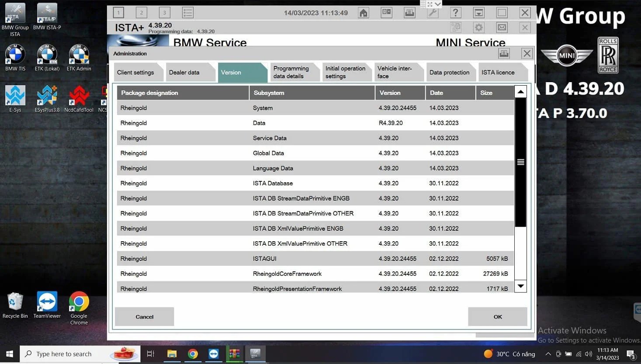Click the version table scroll up arrow
This screenshot has width=641, height=364.
[x=520, y=92]
